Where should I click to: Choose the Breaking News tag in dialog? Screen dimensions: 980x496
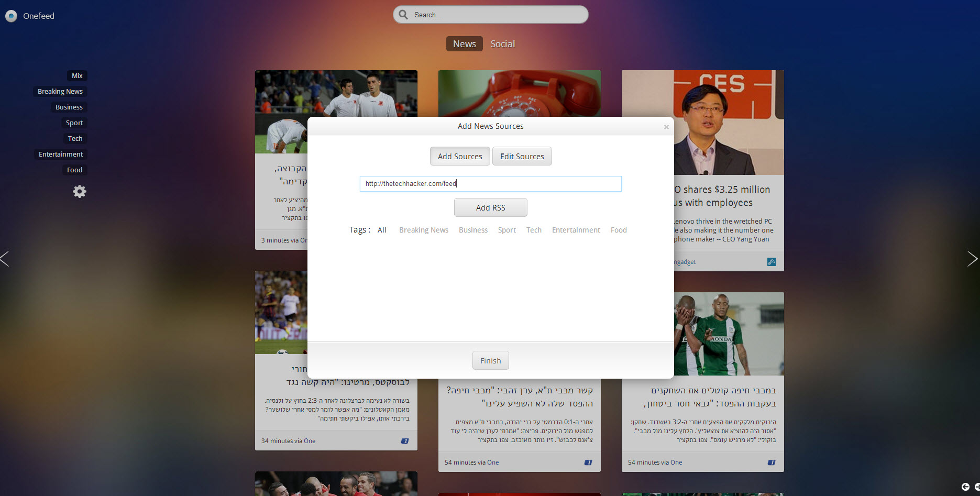pos(424,230)
